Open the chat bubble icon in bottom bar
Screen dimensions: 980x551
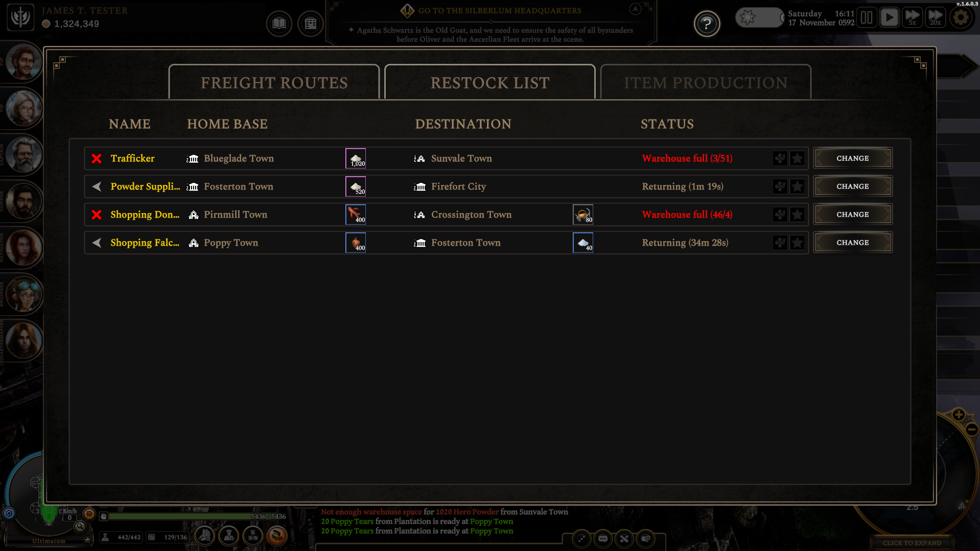[x=603, y=538]
